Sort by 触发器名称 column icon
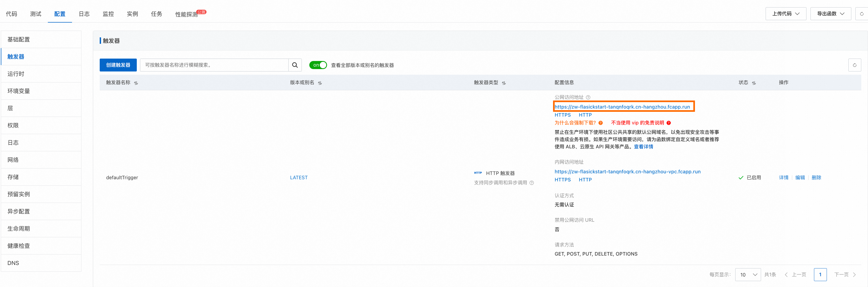 (136, 83)
